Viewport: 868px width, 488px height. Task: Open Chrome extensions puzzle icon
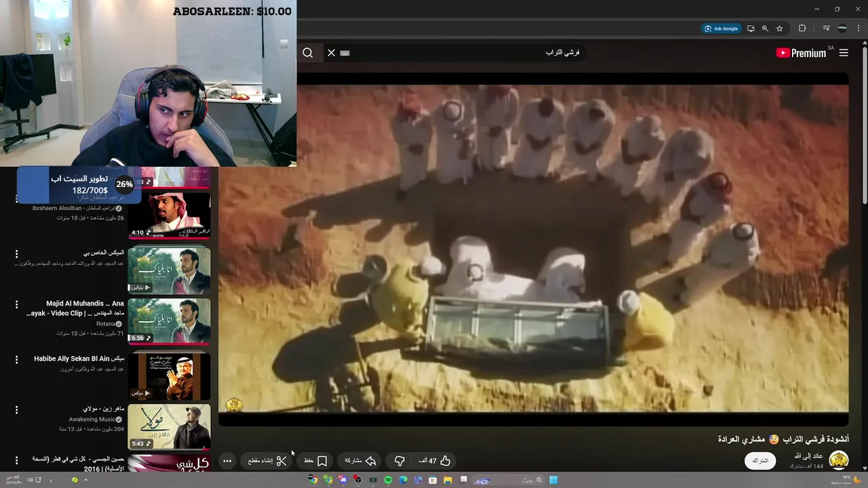click(802, 28)
